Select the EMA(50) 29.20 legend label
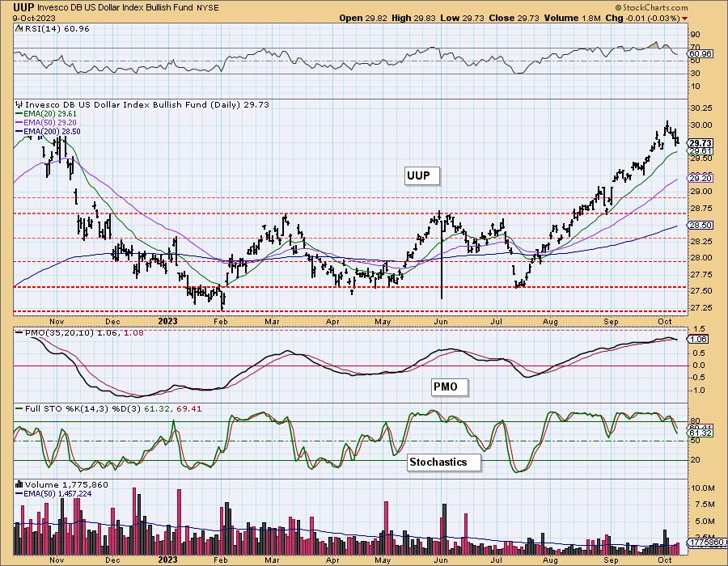Screen dimensions: 728x566 point(49,122)
